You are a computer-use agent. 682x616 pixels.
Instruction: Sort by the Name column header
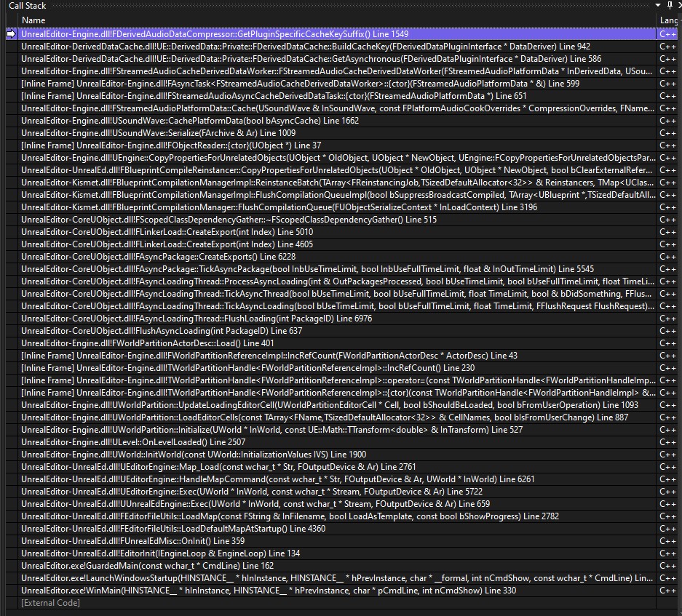tap(33, 20)
